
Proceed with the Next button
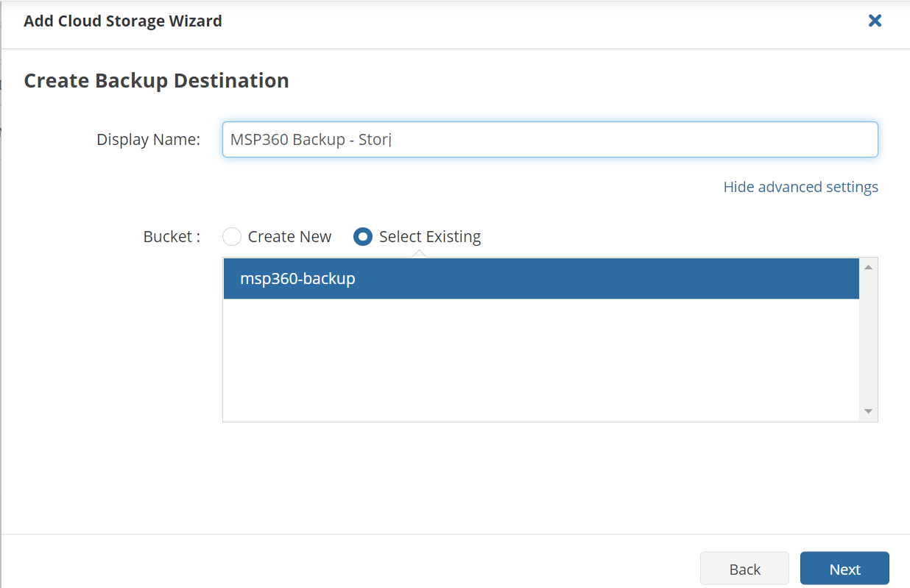(844, 569)
